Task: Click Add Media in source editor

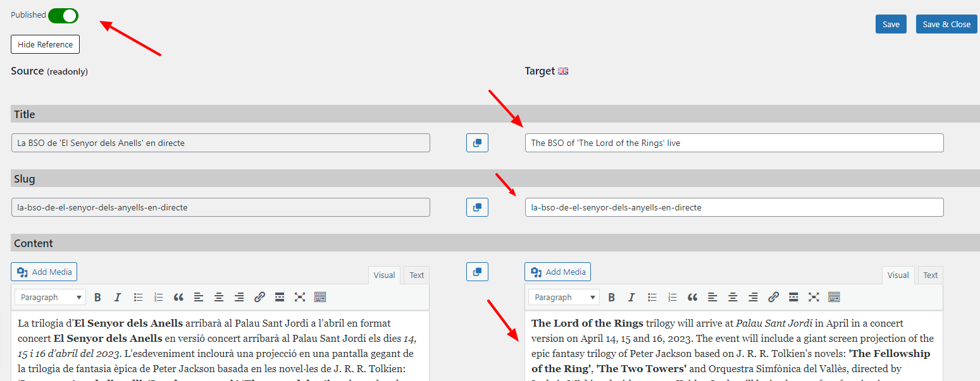Action: pyautogui.click(x=44, y=272)
